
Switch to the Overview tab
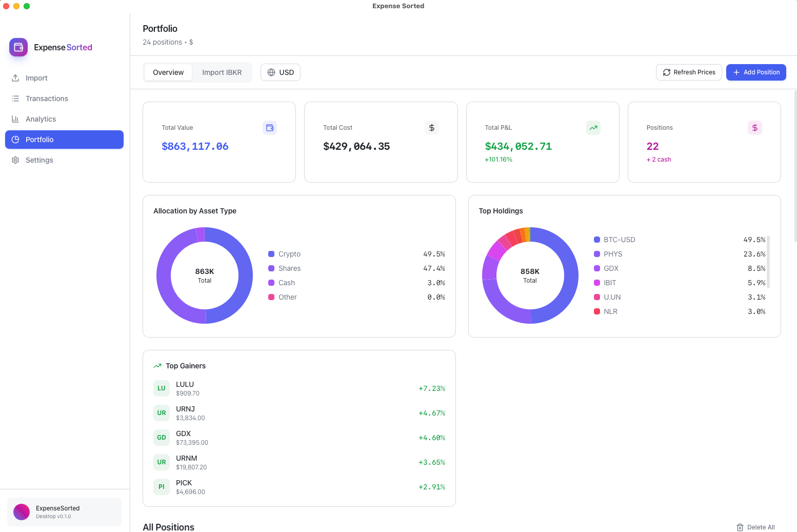[168, 72]
